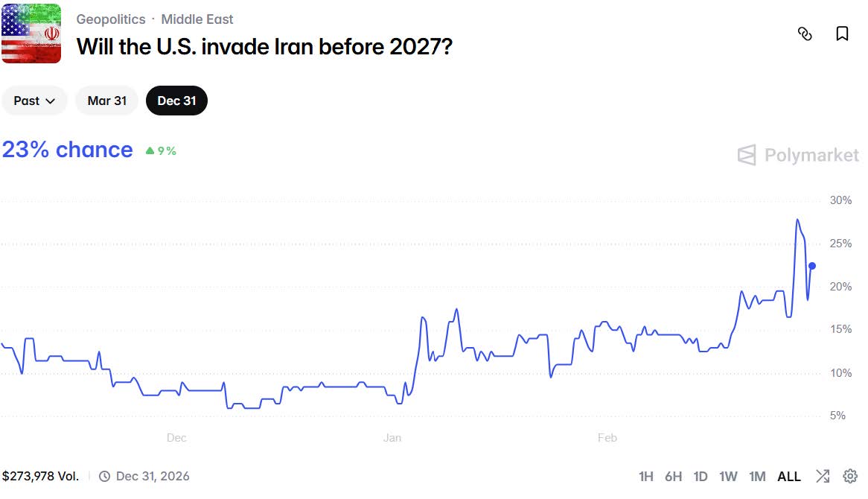868x499 pixels.
Task: Open chart settings gear icon
Action: (x=850, y=476)
